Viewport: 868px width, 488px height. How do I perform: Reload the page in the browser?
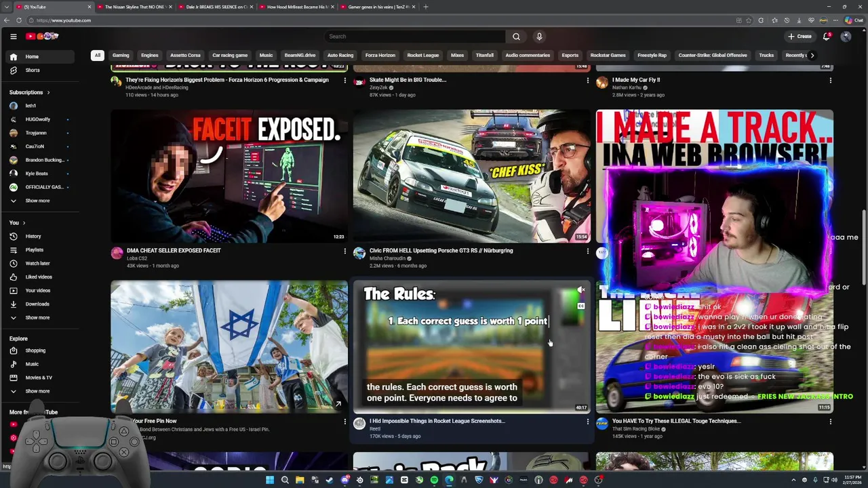point(18,20)
